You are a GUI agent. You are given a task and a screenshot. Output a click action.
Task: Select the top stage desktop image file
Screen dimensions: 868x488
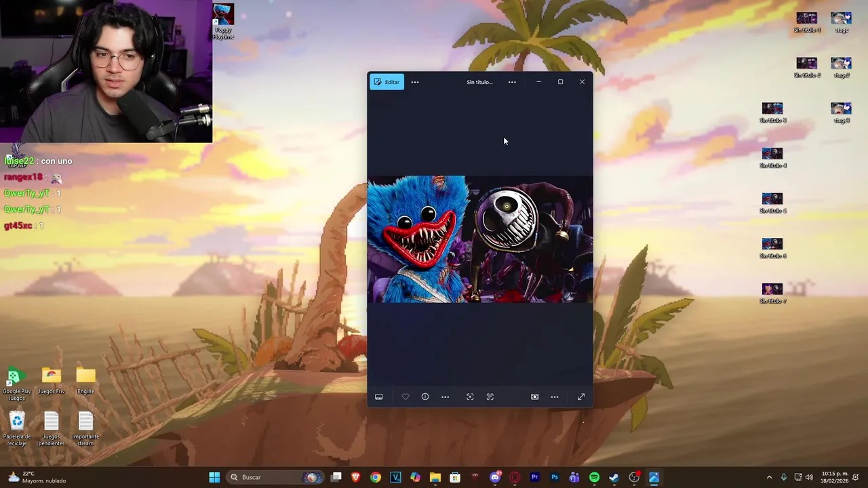click(841, 22)
